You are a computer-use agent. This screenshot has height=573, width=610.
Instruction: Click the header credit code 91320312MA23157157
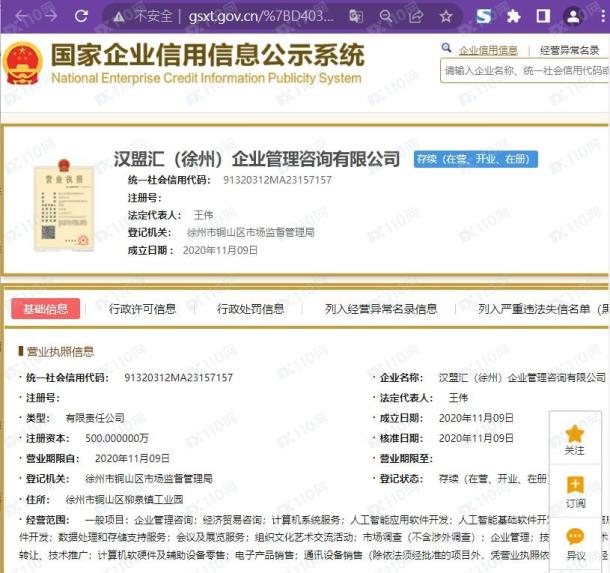tap(277, 180)
